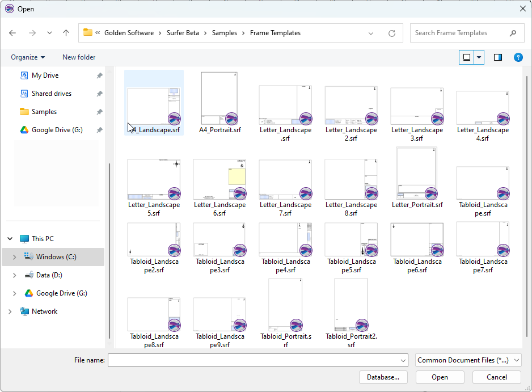Change view with the view icon button
532x392 pixels.
[x=467, y=57]
